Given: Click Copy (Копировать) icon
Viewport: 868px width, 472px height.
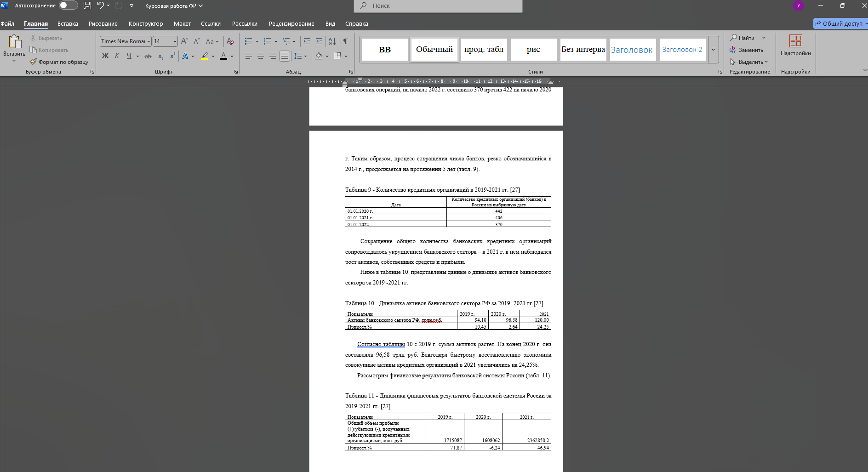Looking at the screenshot, I should point(33,50).
